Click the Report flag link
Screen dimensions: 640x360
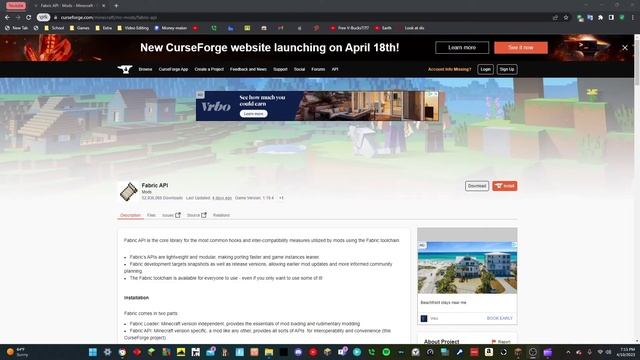[501, 342]
